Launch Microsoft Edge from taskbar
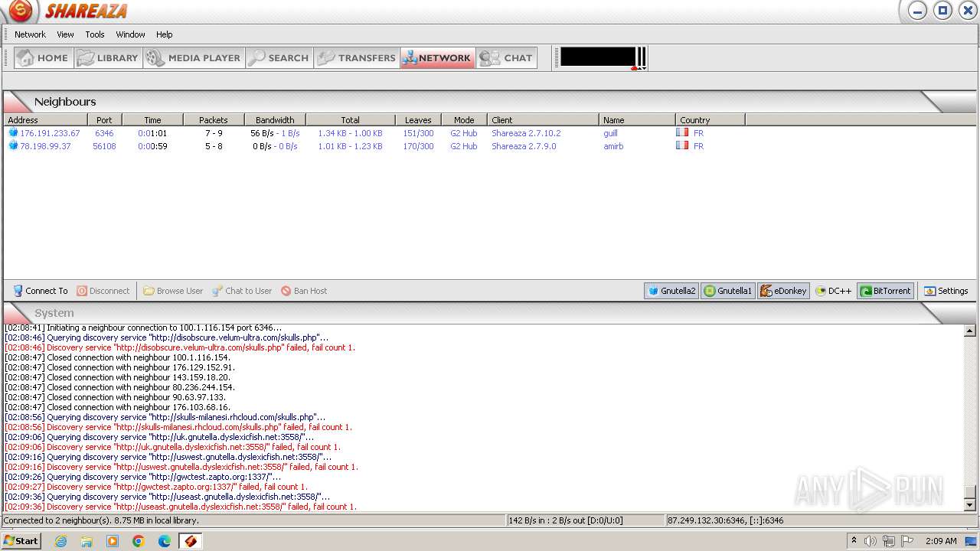980x551 pixels. click(x=165, y=541)
